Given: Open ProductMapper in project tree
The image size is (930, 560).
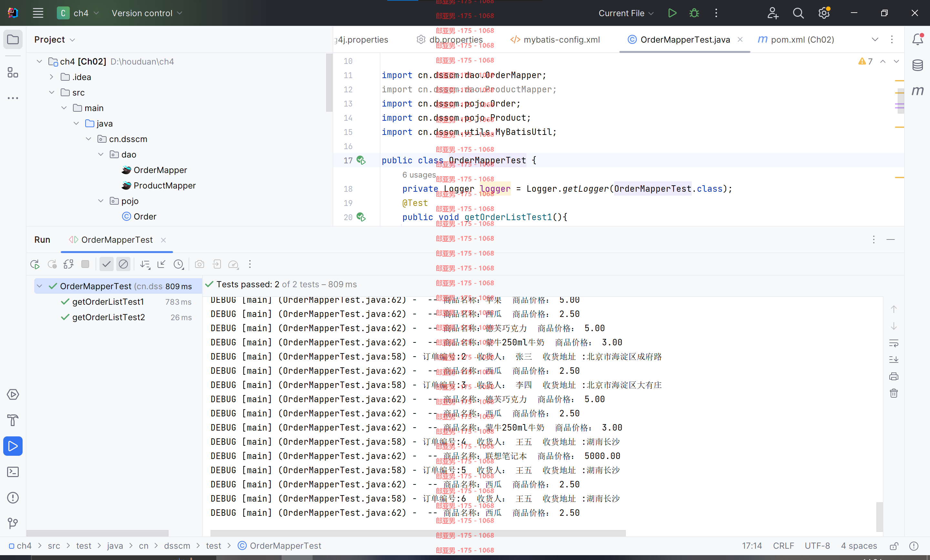Looking at the screenshot, I should click(165, 186).
